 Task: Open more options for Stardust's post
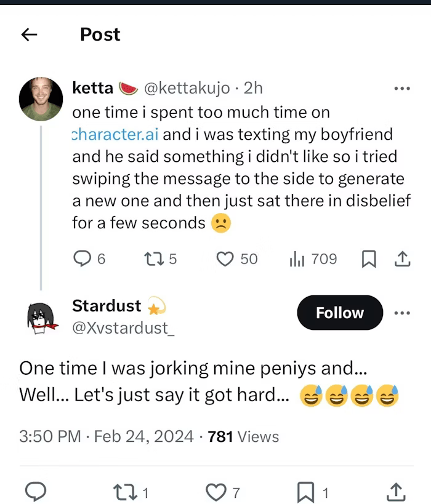pos(401,313)
